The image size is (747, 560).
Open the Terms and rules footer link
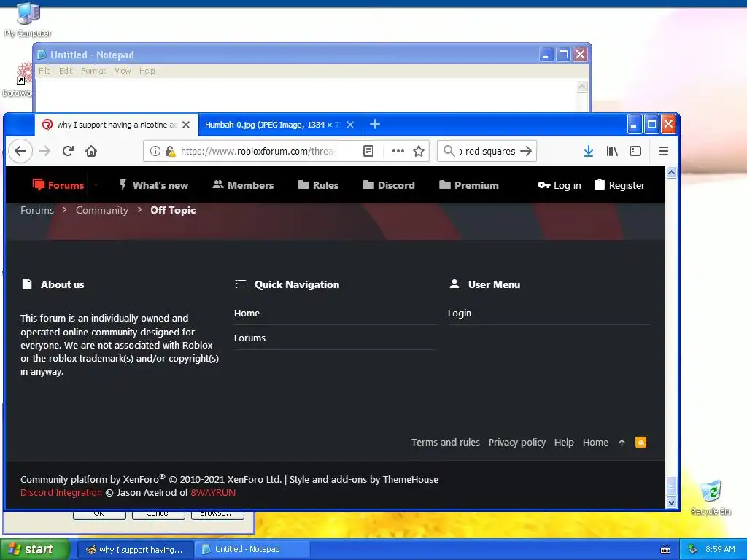tap(446, 443)
